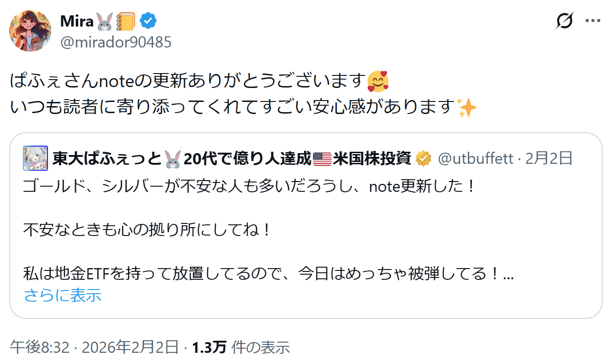Click the quoted post's small avatar
The width and height of the screenshot is (612, 364).
pyautogui.click(x=35, y=159)
